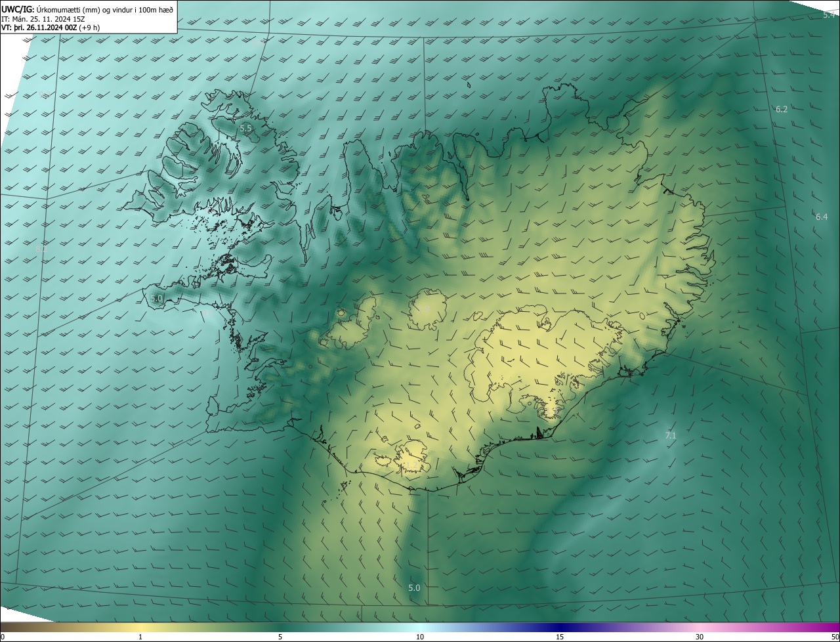Click the '5.0' label by Snæfellsnes peninsula
840x642 pixels.
click(x=156, y=298)
